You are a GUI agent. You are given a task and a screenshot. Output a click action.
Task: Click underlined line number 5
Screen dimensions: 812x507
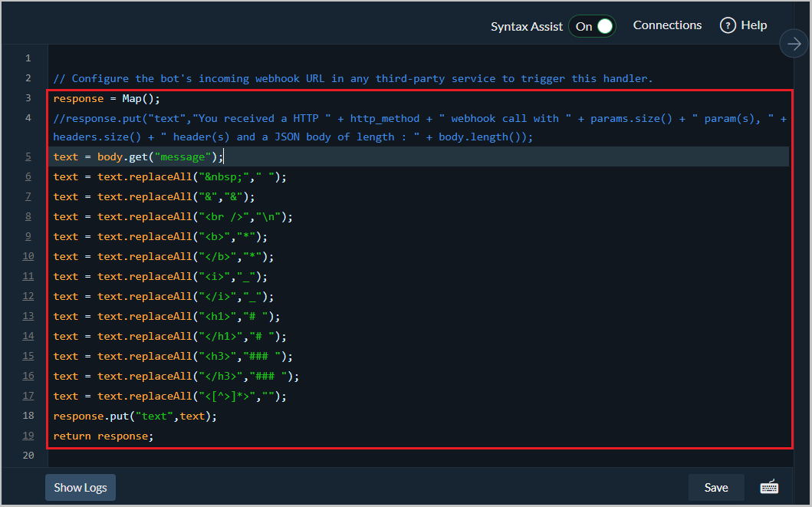point(28,156)
